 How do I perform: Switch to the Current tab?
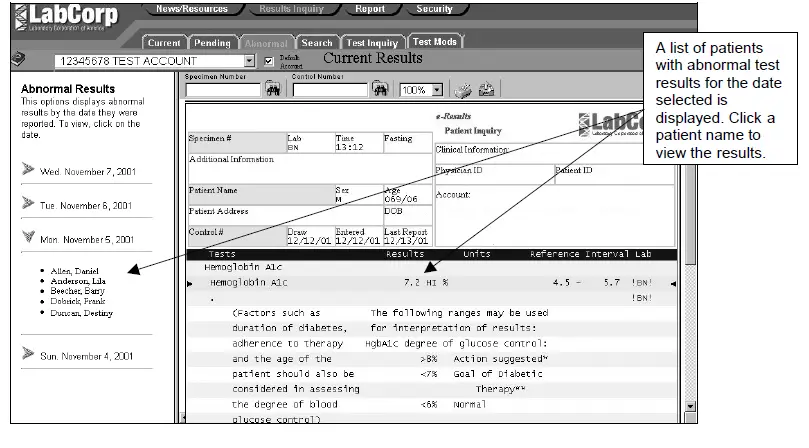click(164, 43)
